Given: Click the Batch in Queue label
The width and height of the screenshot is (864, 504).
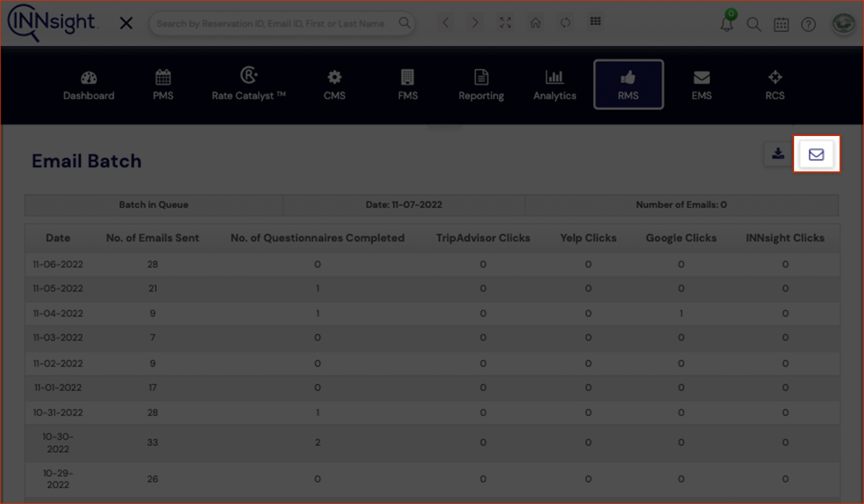Looking at the screenshot, I should click(153, 204).
